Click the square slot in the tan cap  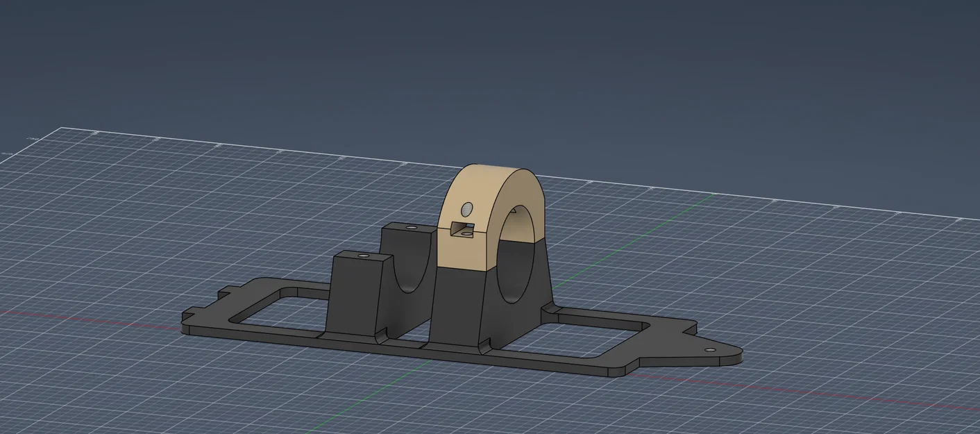[x=461, y=229]
